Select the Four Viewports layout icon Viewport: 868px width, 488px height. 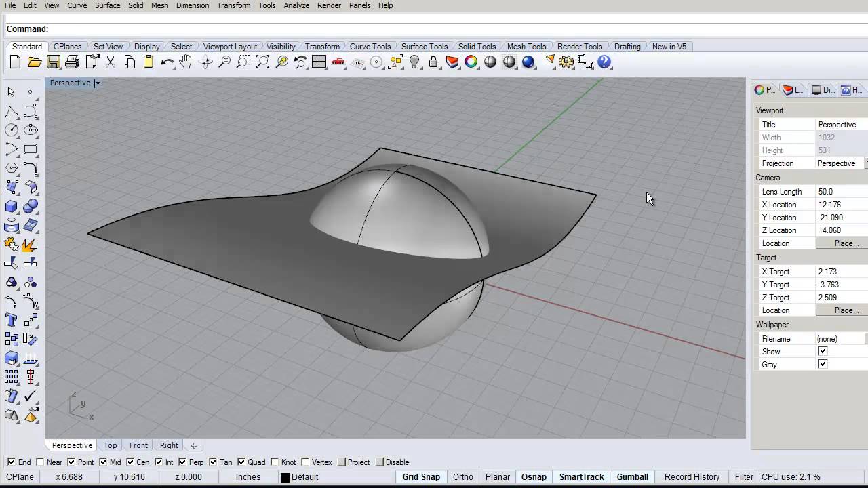click(x=319, y=62)
